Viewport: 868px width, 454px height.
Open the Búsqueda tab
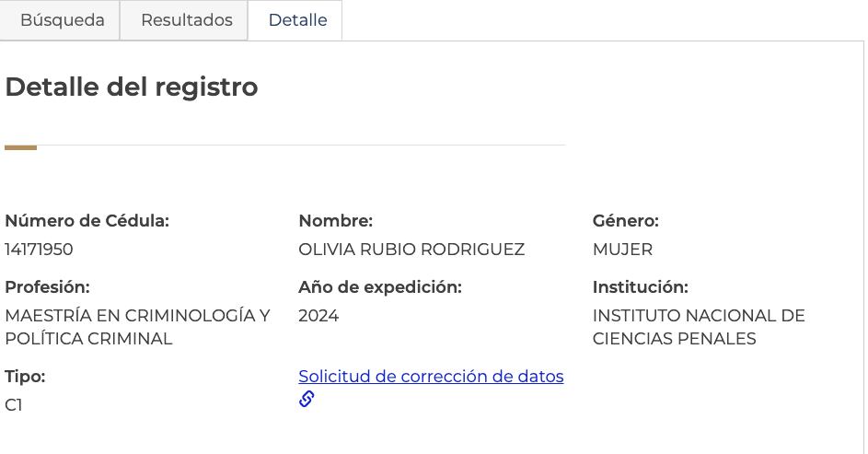pos(62,20)
